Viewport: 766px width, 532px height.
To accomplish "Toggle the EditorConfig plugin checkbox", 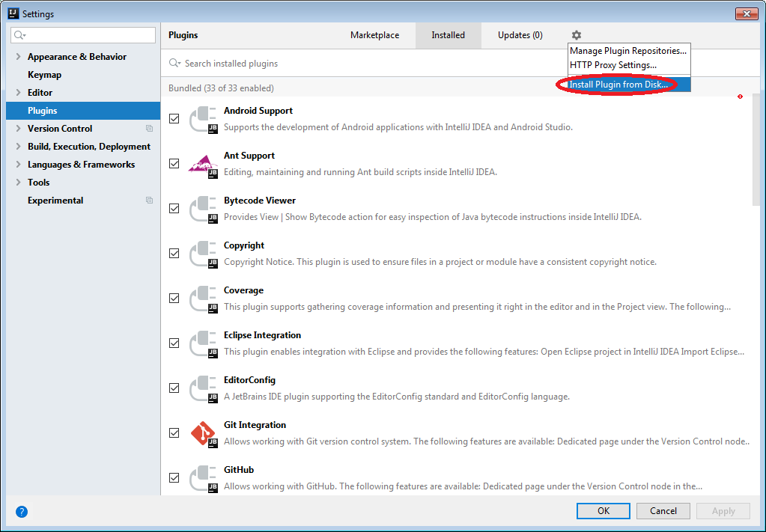I will pos(174,388).
